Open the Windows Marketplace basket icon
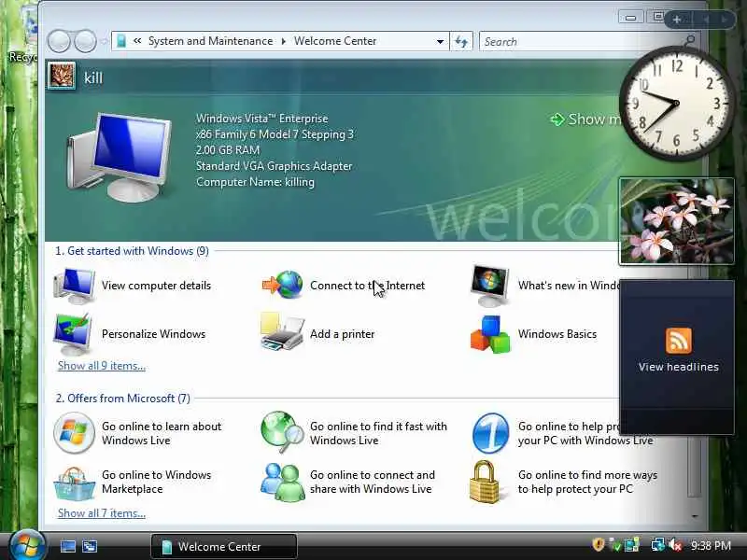747x560 pixels. (74, 483)
